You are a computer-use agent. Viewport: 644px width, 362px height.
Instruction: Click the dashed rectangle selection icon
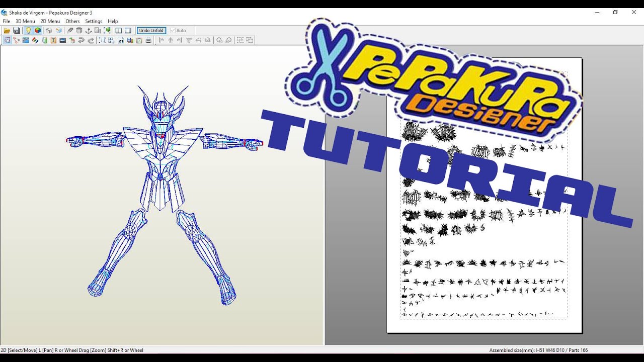pos(102,40)
